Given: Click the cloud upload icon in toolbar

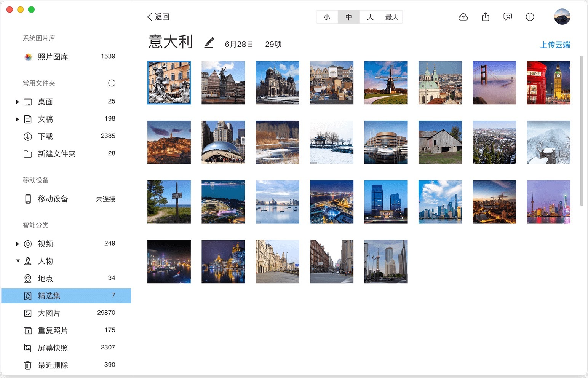Looking at the screenshot, I should click(463, 17).
